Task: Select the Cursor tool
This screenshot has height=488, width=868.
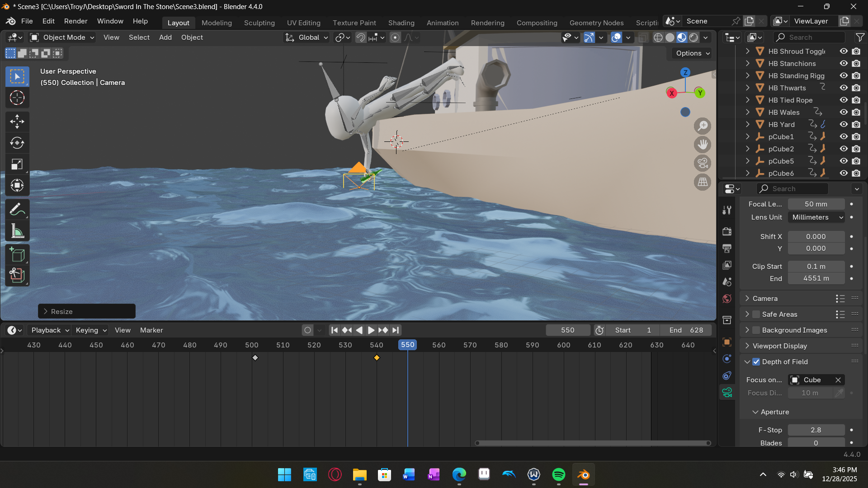Action: coord(17,98)
